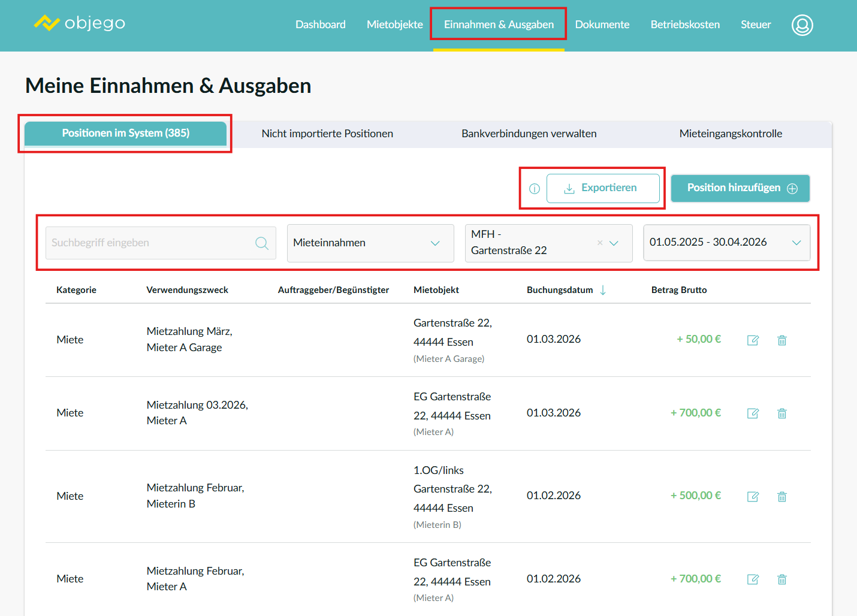This screenshot has height=616, width=857.
Task: Click the info icon beside Exportieren
Action: coord(535,189)
